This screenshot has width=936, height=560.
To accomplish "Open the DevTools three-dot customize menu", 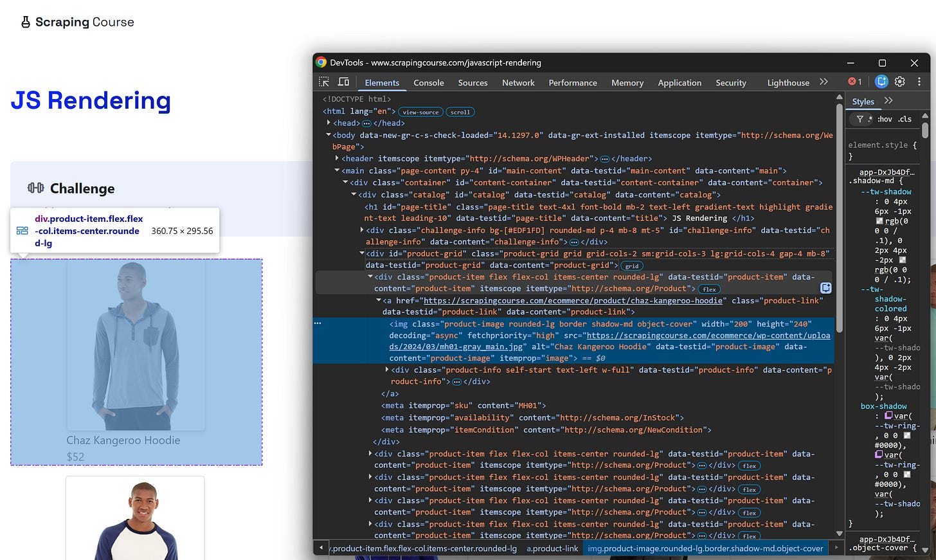I will 919,82.
